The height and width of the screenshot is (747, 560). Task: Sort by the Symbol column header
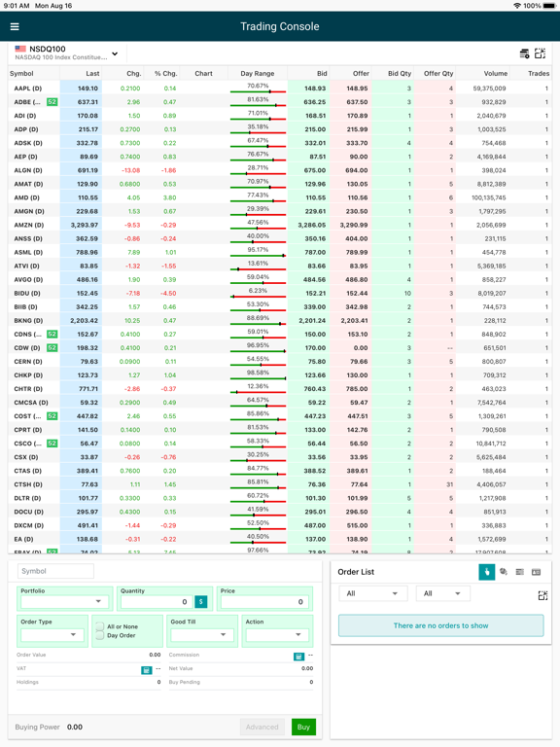pos(22,73)
